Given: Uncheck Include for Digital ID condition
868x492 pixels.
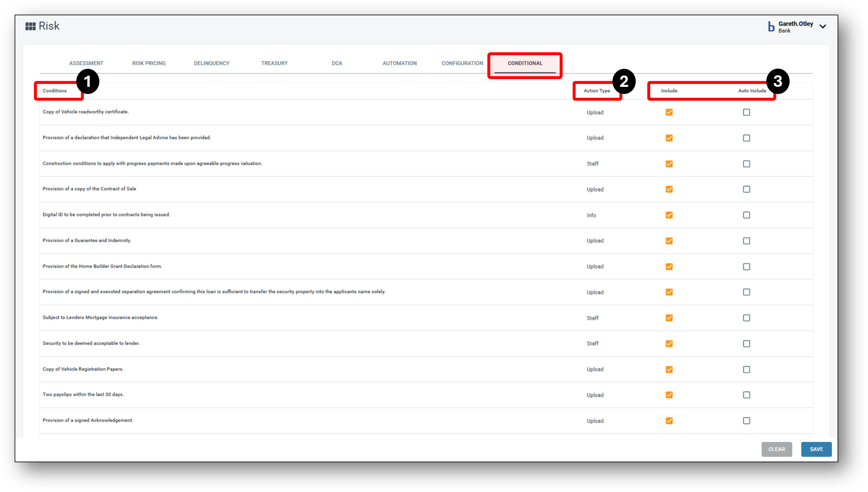Looking at the screenshot, I should [x=669, y=215].
